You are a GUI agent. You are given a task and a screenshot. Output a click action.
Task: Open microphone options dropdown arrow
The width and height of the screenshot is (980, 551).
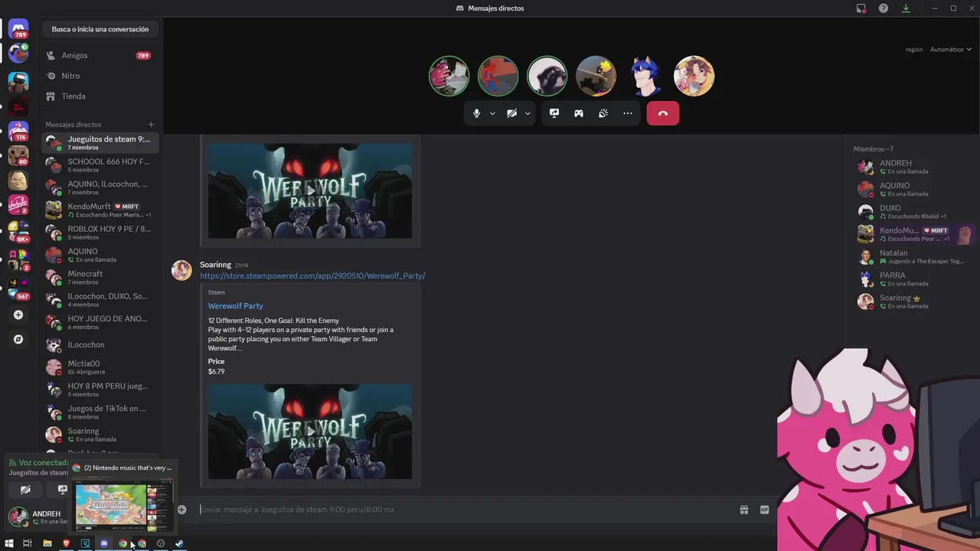[492, 113]
